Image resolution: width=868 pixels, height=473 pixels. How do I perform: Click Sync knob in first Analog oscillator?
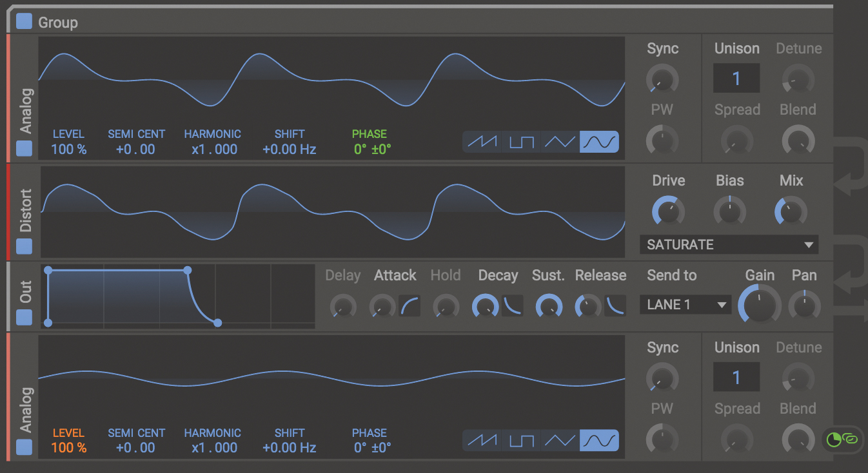pos(662,79)
